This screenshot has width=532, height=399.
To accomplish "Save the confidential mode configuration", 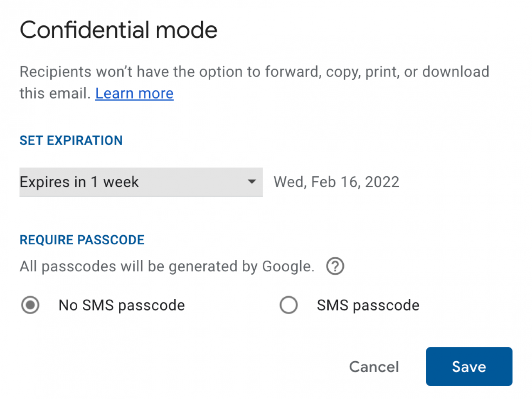I will coord(469,367).
